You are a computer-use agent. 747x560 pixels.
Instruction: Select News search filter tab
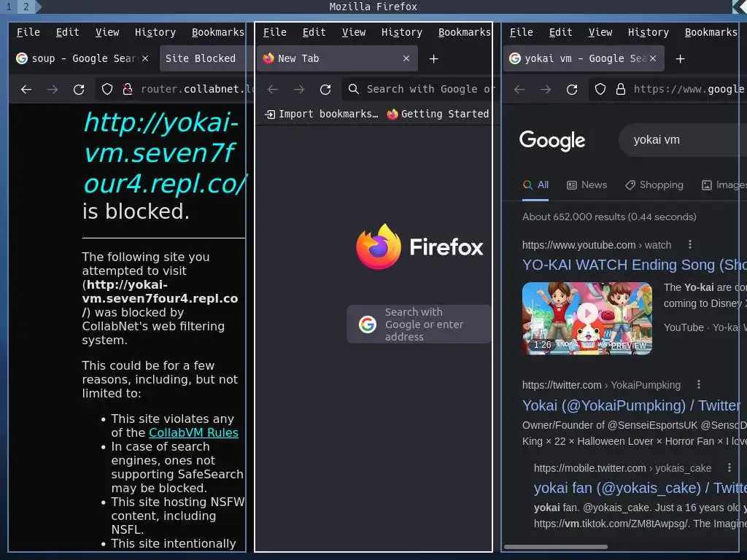pyautogui.click(x=587, y=184)
